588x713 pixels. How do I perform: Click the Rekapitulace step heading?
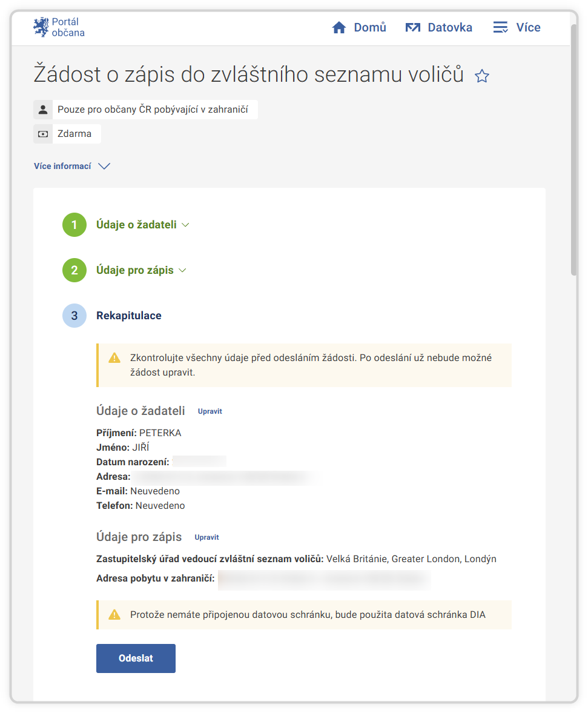pos(129,316)
